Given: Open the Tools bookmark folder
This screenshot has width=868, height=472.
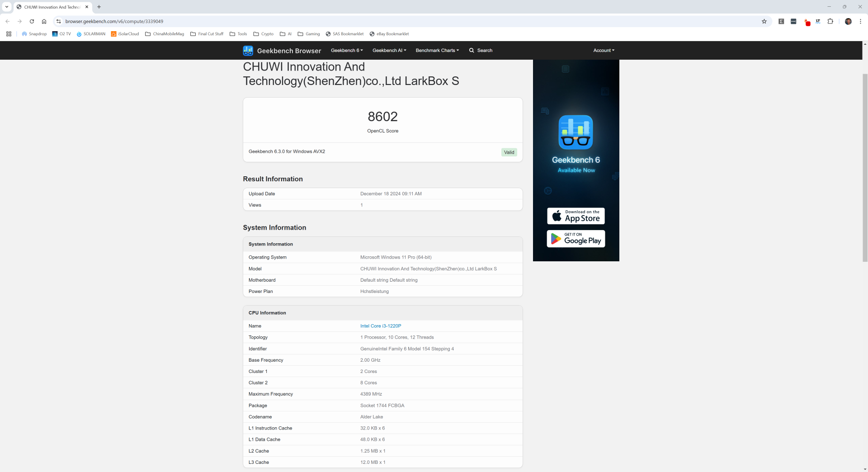Looking at the screenshot, I should point(238,34).
